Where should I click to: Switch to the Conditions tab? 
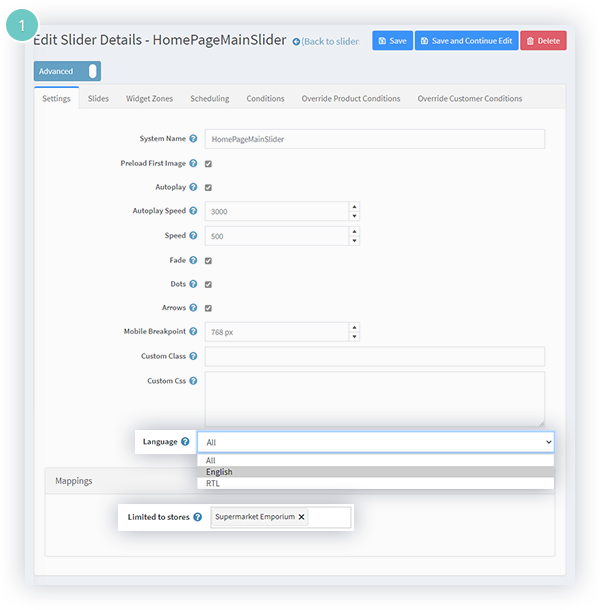tap(265, 98)
